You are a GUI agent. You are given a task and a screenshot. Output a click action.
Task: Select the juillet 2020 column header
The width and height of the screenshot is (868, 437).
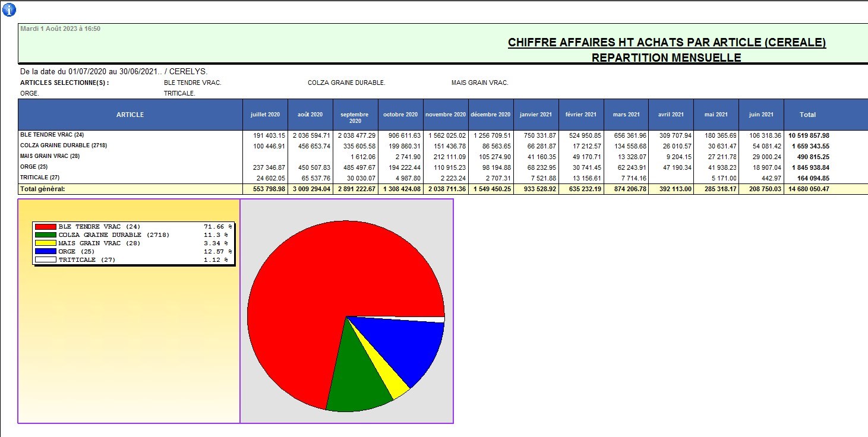click(265, 115)
